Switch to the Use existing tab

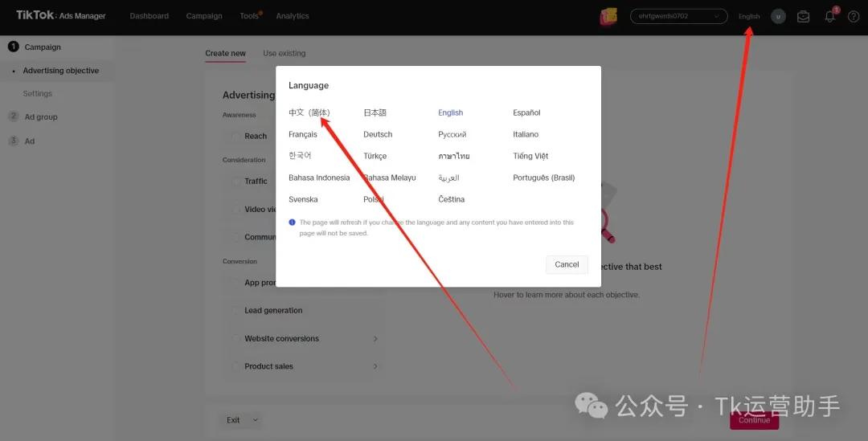284,54
